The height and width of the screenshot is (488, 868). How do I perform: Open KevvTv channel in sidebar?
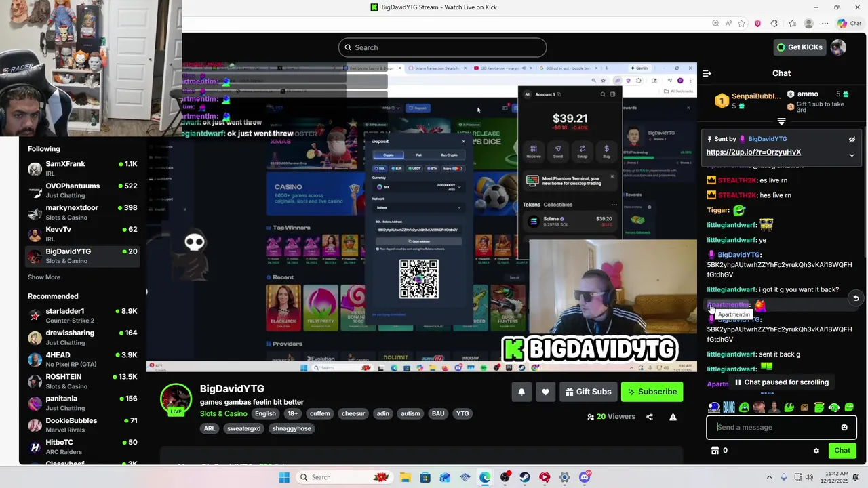(x=83, y=234)
